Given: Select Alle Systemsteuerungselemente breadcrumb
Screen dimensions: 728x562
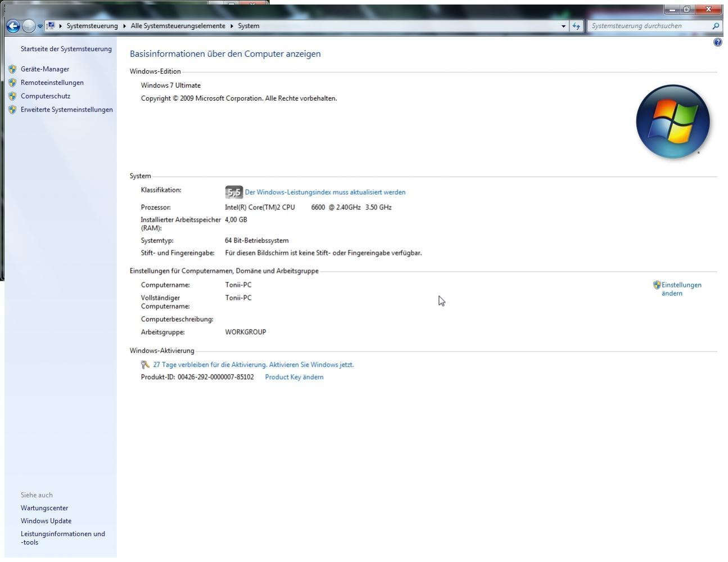Looking at the screenshot, I should (x=178, y=26).
